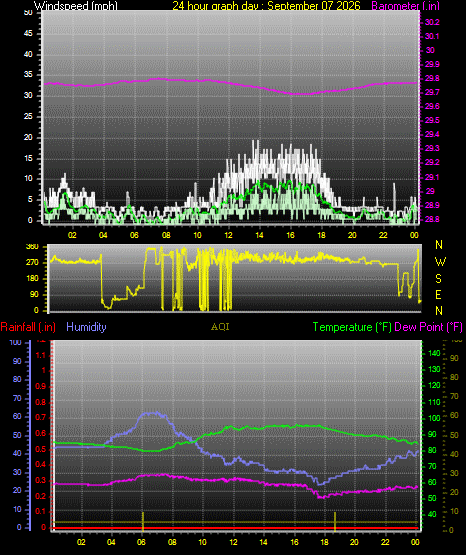Click the yellow AQI spike near 18

(x=335, y=521)
